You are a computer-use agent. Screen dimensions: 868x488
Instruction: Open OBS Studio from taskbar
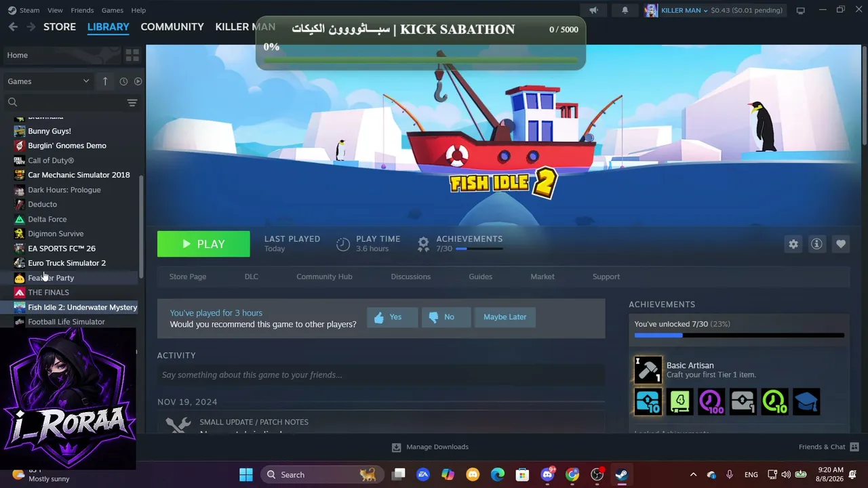click(597, 474)
